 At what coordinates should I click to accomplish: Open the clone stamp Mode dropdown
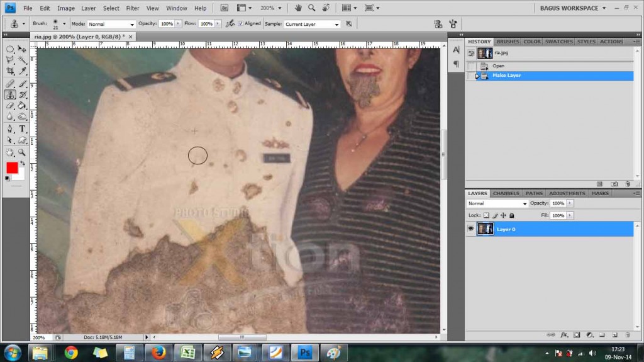pyautogui.click(x=111, y=25)
